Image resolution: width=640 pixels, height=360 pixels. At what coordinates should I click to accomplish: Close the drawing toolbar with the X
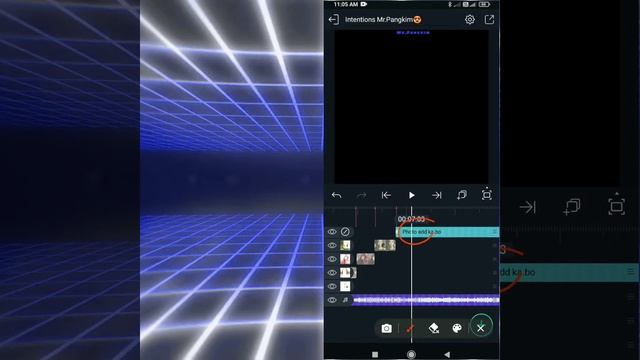(481, 327)
